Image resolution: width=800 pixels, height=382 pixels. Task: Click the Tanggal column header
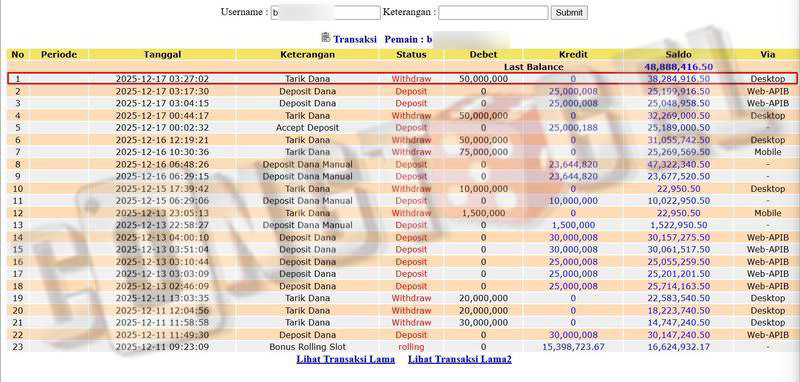(x=162, y=55)
